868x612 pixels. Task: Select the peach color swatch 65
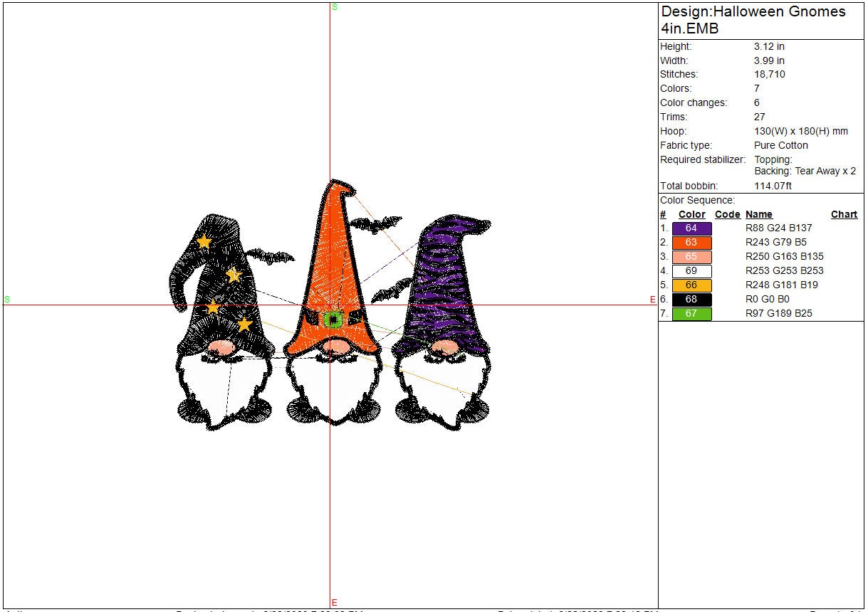click(x=691, y=257)
